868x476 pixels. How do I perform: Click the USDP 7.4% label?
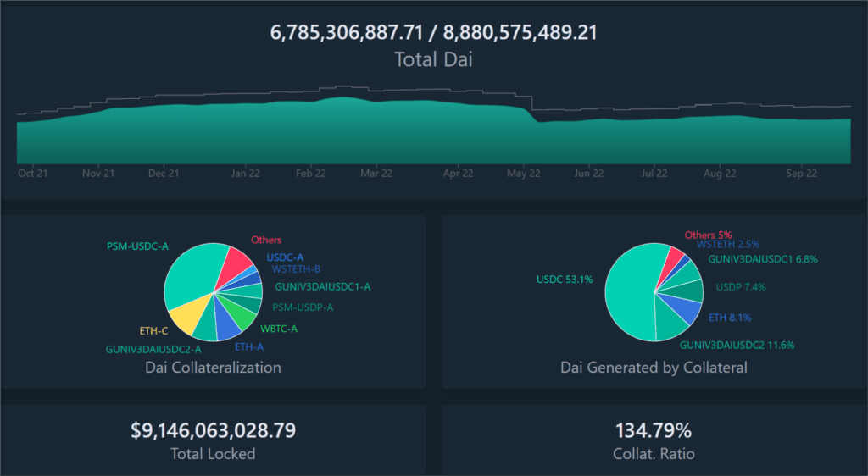(741, 287)
